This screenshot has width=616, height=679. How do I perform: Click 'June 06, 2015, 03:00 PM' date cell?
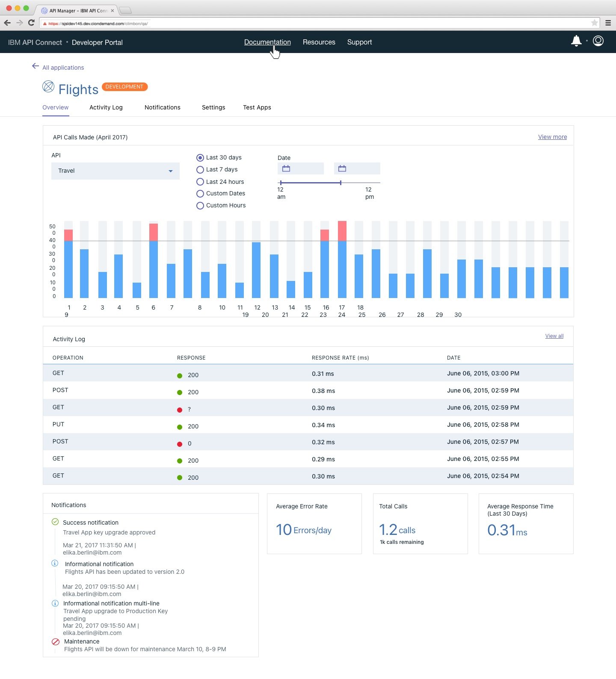tap(483, 373)
